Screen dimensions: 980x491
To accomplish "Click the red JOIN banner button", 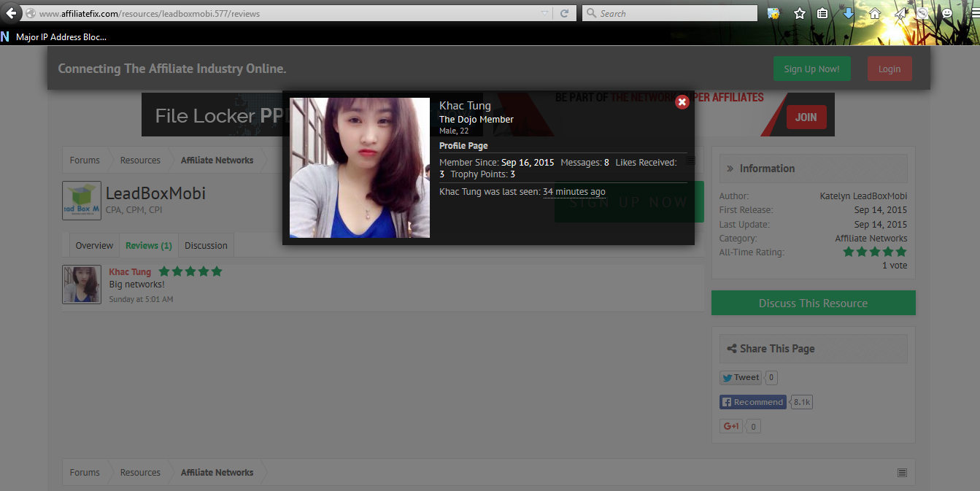I will (806, 117).
